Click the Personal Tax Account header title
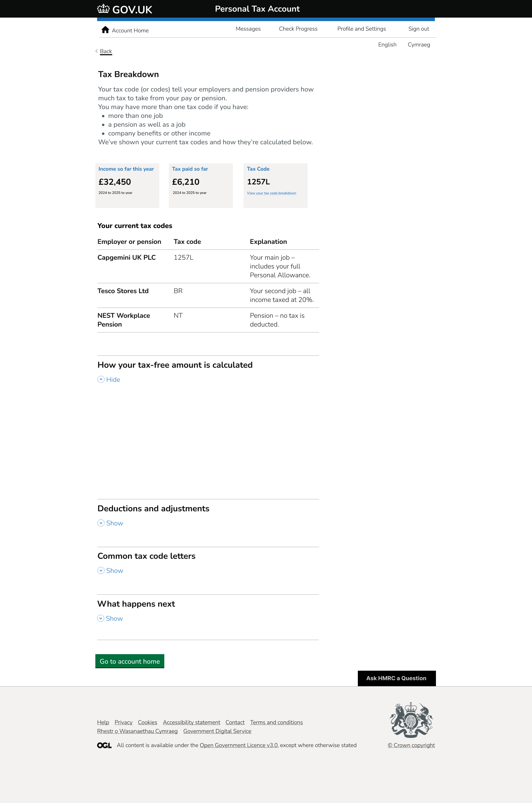Screen dimensions: 532x803 (x=257, y=9)
